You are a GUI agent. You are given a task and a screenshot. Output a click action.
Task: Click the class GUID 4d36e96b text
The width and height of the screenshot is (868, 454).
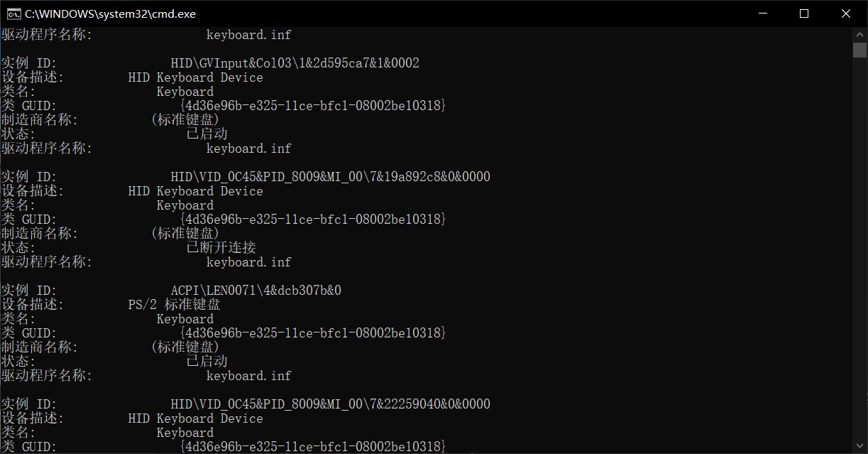click(x=315, y=104)
